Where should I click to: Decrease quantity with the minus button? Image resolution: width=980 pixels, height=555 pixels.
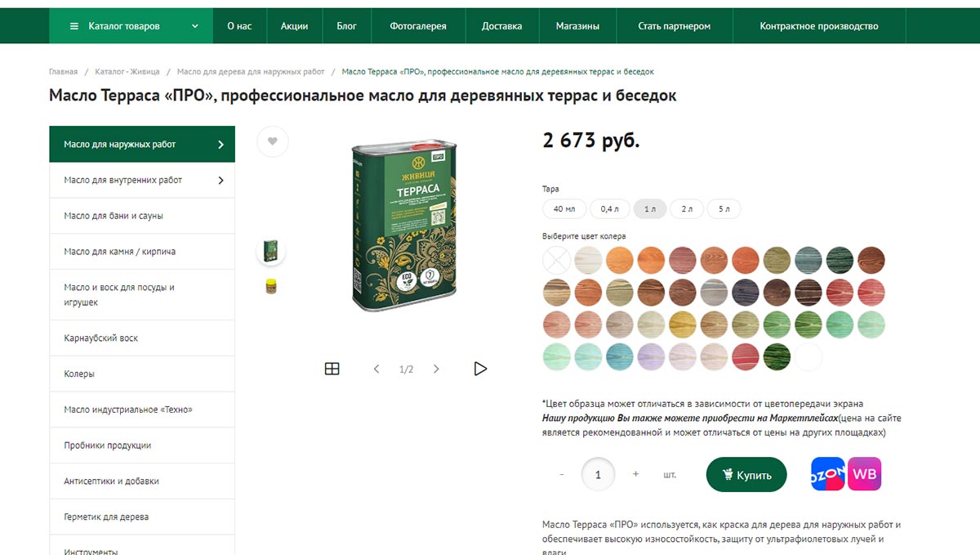[x=562, y=475]
